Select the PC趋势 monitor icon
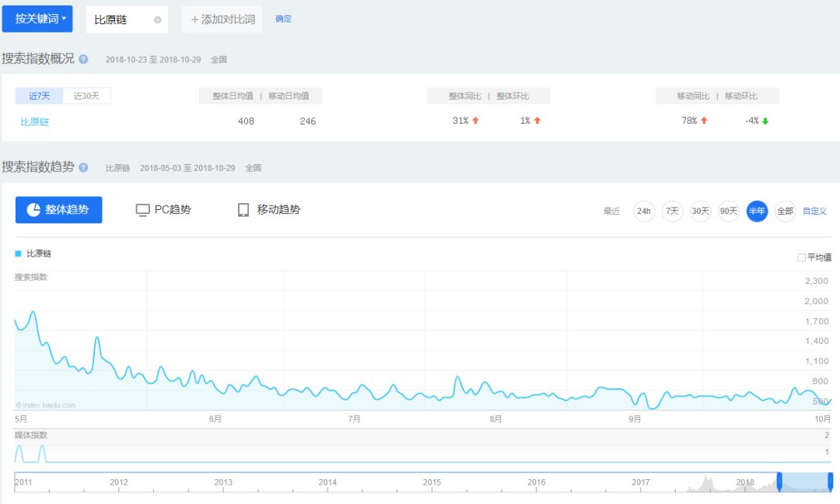This screenshot has height=504, width=840. (x=143, y=209)
